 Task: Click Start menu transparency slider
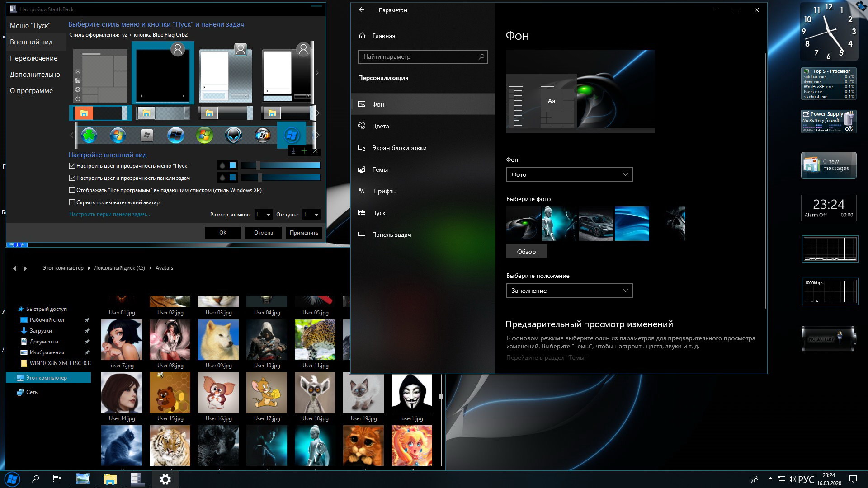click(280, 165)
